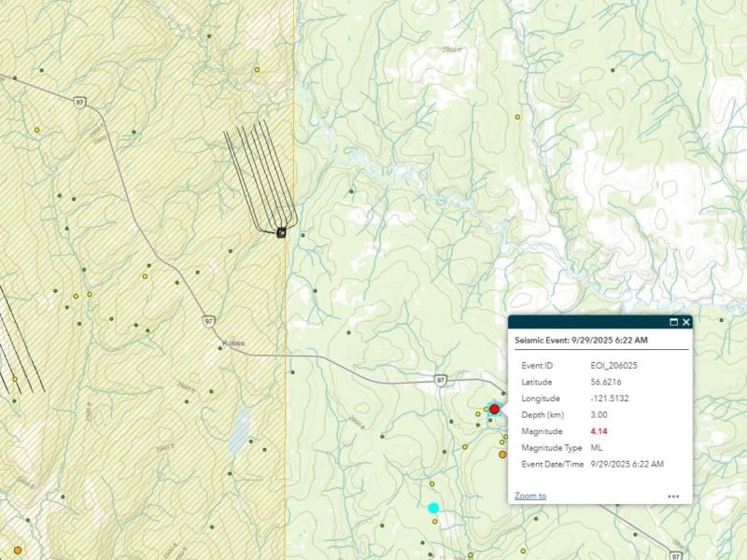This screenshot has height=560, width=747.
Task: Click the orange marker in bottom-left corner
Action: pos(17,552)
